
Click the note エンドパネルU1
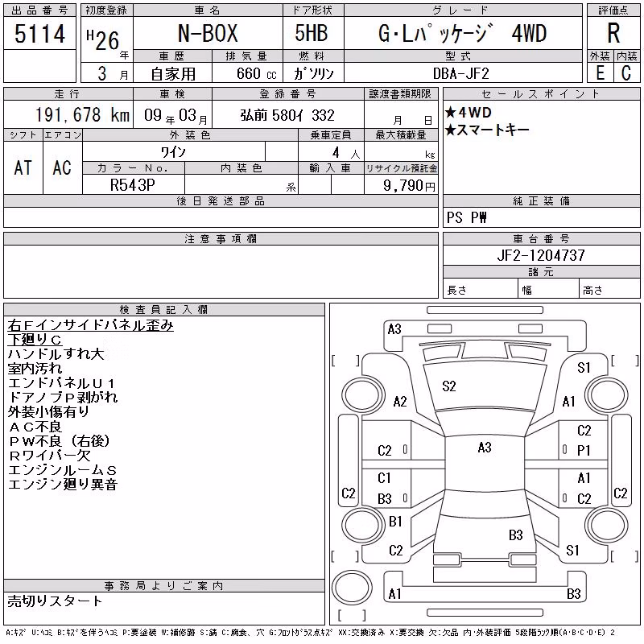click(x=62, y=383)
